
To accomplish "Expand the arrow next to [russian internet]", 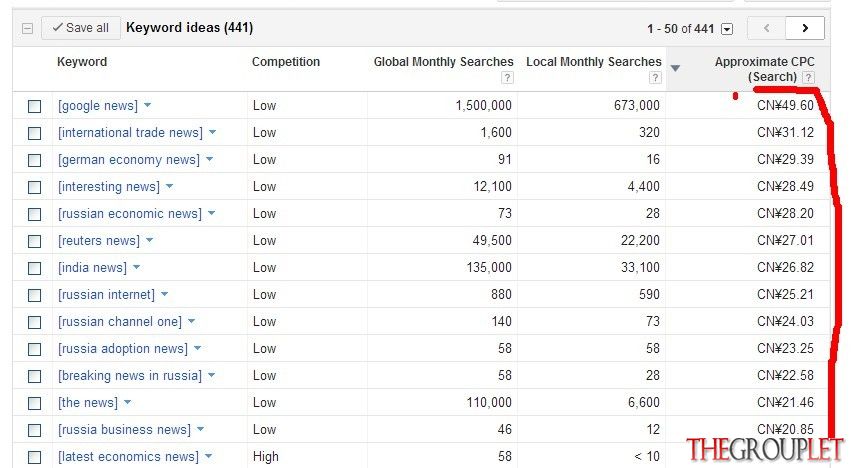I will coord(164,294).
